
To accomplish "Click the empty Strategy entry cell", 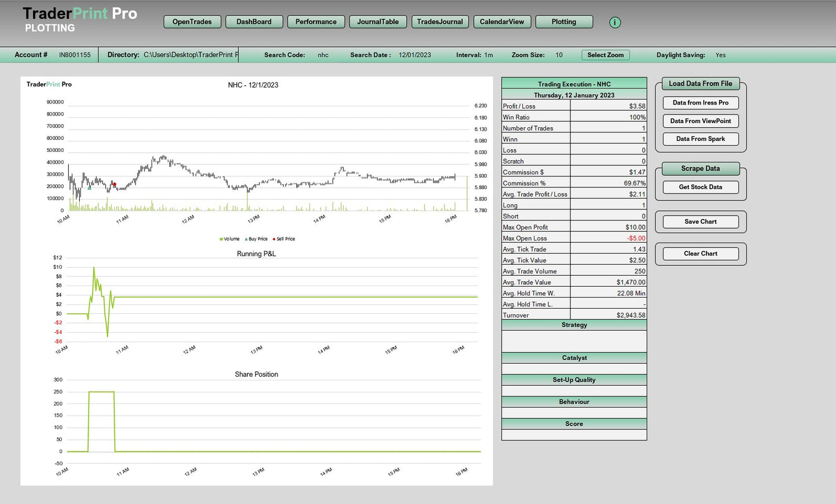I will pyautogui.click(x=574, y=341).
